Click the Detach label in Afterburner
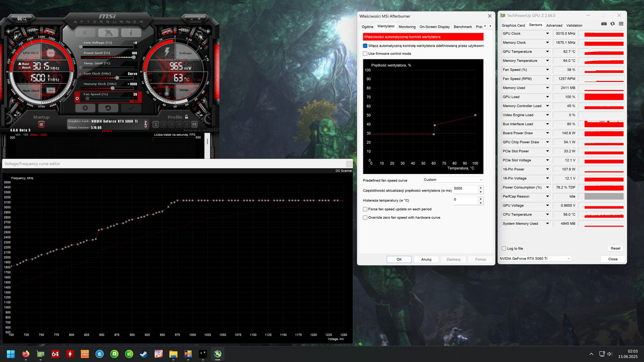Viewport: 644px width, 362px height. (107, 131)
